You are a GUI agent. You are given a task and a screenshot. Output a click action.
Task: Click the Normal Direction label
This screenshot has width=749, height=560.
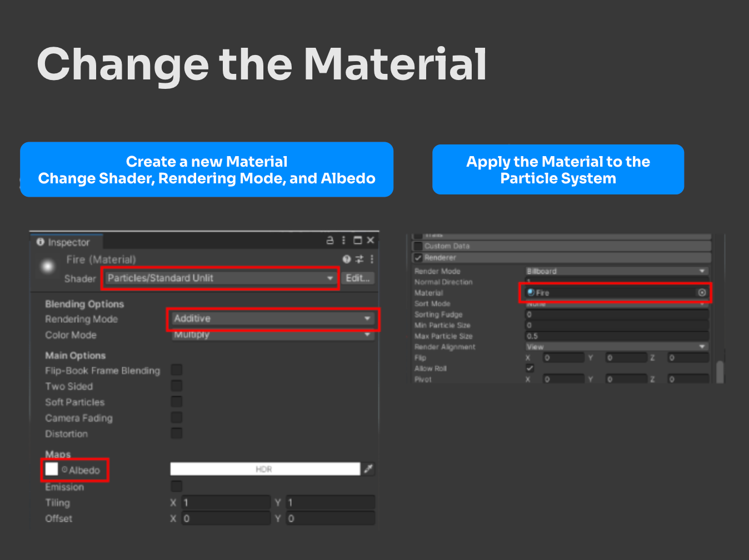[443, 282]
